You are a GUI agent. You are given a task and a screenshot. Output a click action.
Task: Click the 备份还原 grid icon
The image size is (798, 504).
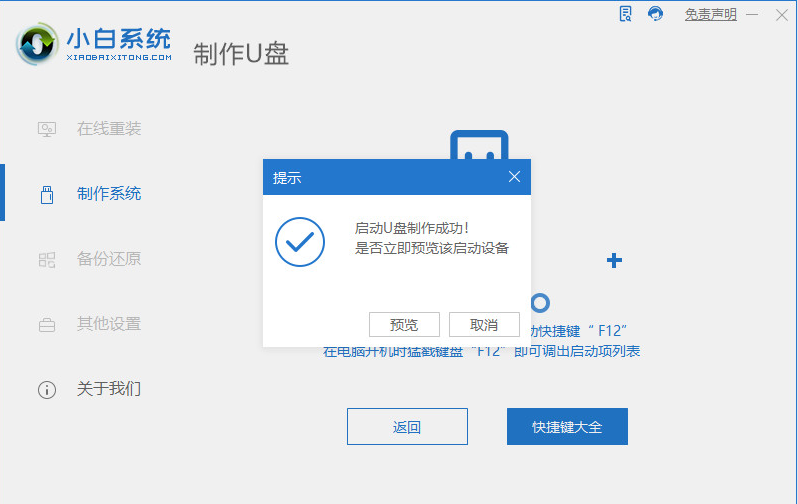point(46,259)
